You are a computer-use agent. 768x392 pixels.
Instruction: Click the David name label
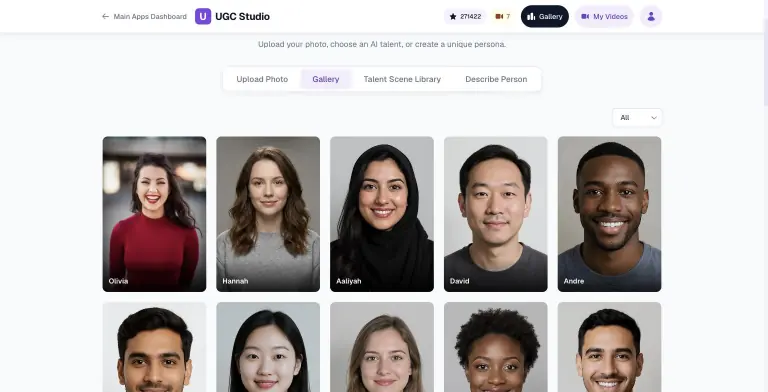pos(459,281)
